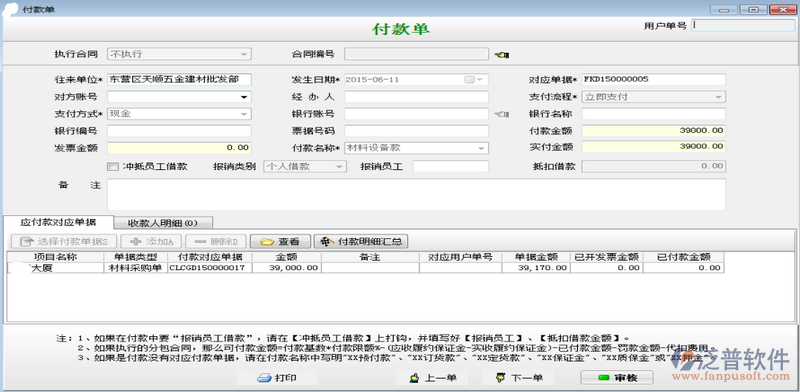
Task: Open the 支付方式 dropdown
Action: (244, 114)
